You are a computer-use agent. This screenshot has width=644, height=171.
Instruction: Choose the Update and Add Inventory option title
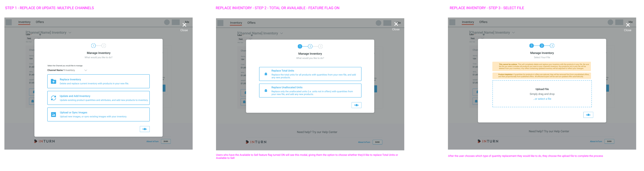75,96
